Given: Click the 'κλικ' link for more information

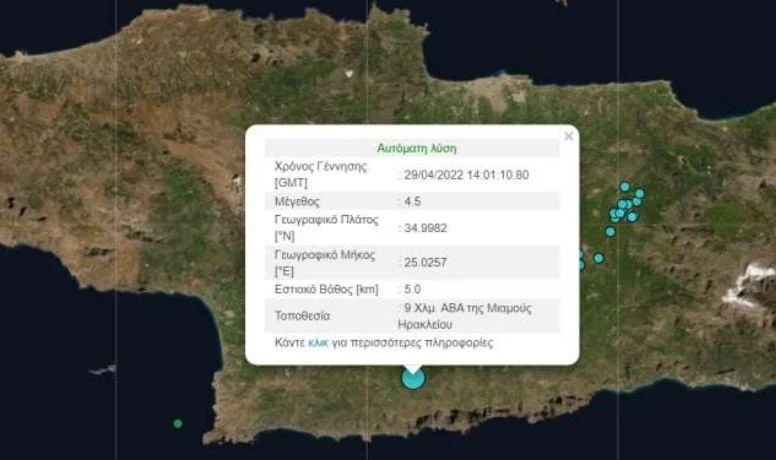Looking at the screenshot, I should pos(318,343).
